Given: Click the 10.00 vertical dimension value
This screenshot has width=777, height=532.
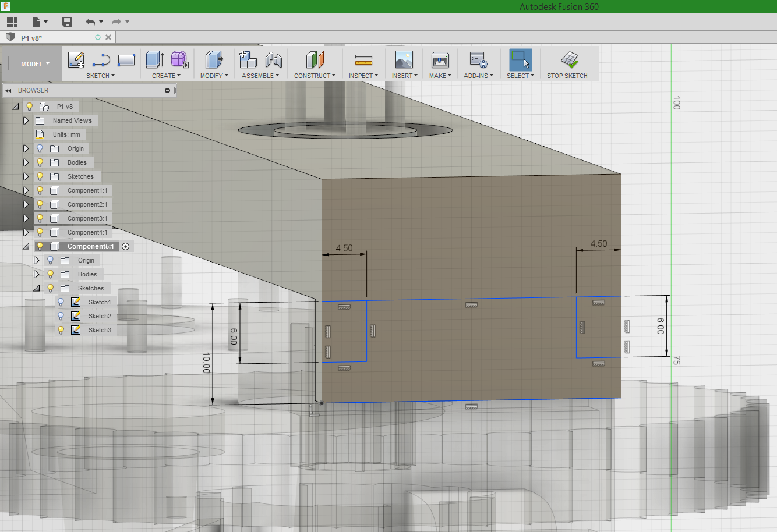Looking at the screenshot, I should pos(206,363).
